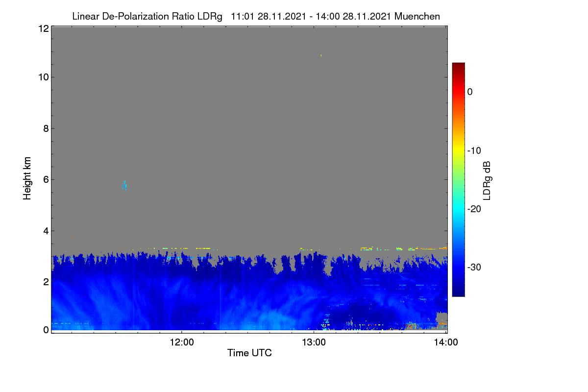This screenshot has height=392, width=588.
Task: Click the height tick label 2
Action: (x=46, y=281)
